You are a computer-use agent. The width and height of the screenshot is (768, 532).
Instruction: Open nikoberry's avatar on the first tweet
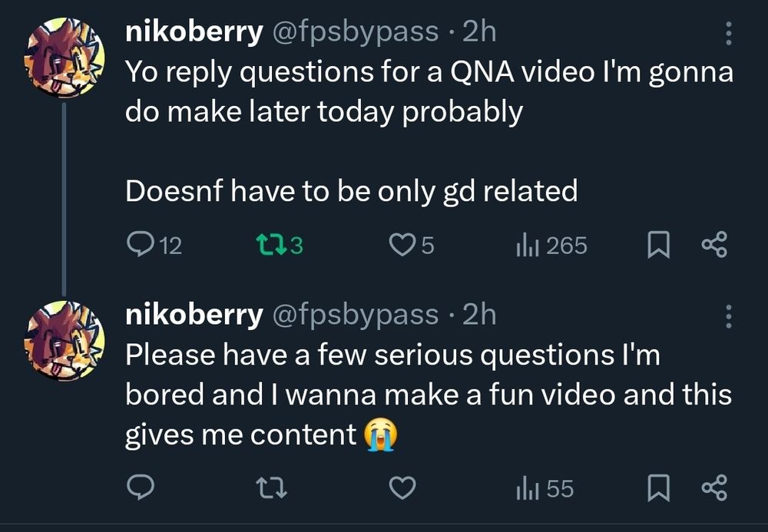[x=64, y=58]
